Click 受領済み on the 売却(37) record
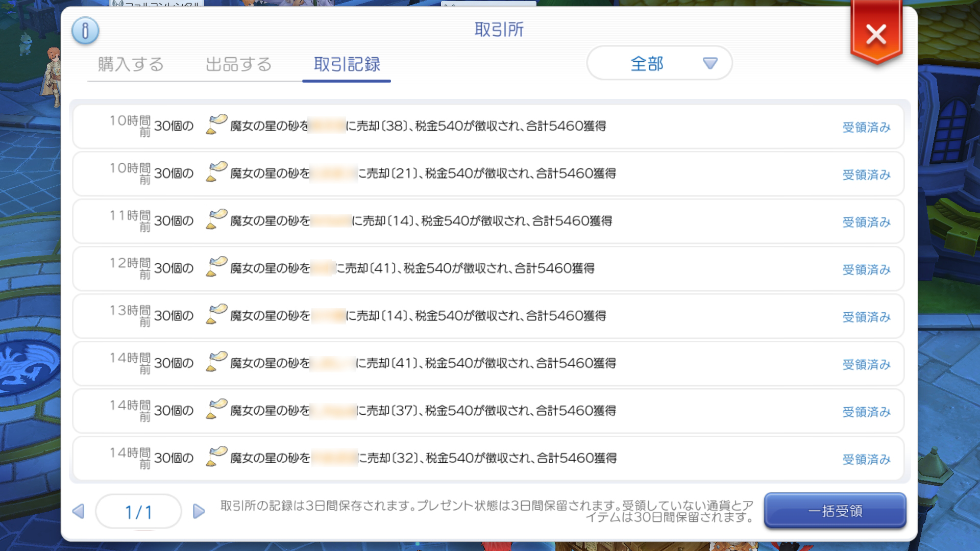The width and height of the screenshot is (980, 551). coord(866,412)
